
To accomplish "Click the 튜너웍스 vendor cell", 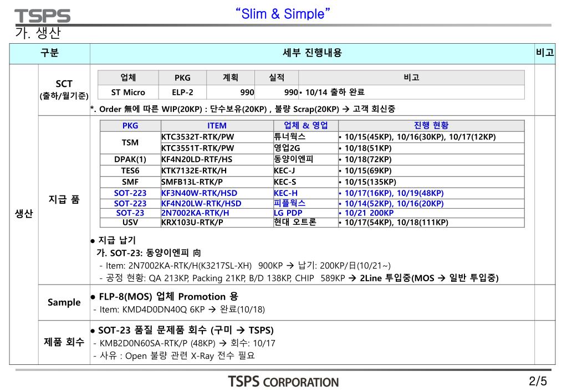I will (305, 137).
